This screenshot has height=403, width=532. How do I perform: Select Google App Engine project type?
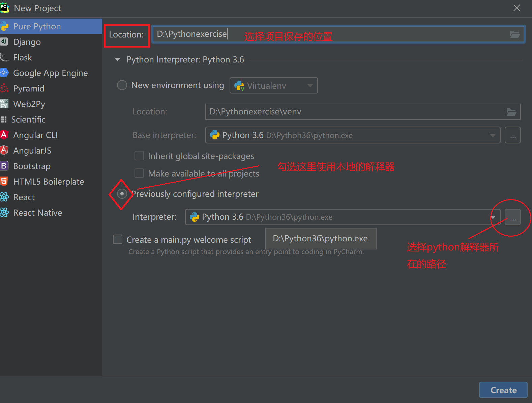click(51, 73)
